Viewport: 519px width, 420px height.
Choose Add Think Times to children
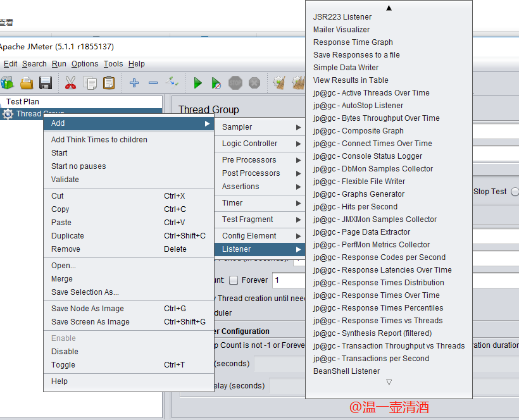[x=128, y=140]
